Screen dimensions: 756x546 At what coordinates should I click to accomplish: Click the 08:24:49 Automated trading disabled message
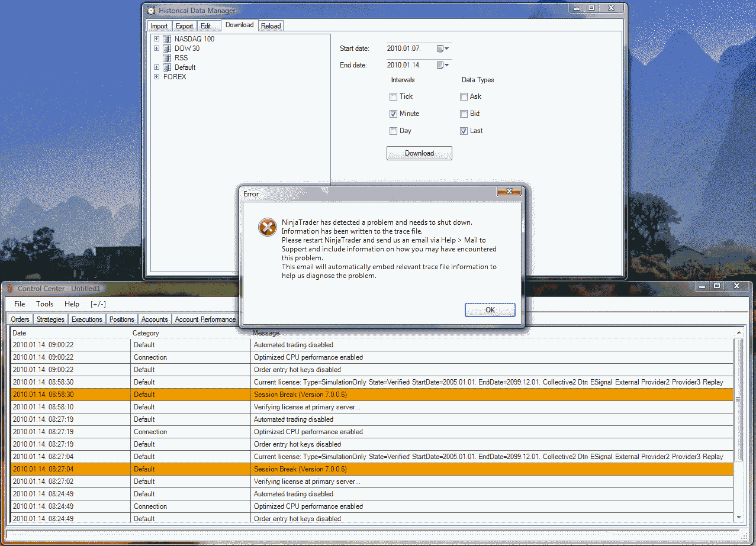click(x=294, y=494)
